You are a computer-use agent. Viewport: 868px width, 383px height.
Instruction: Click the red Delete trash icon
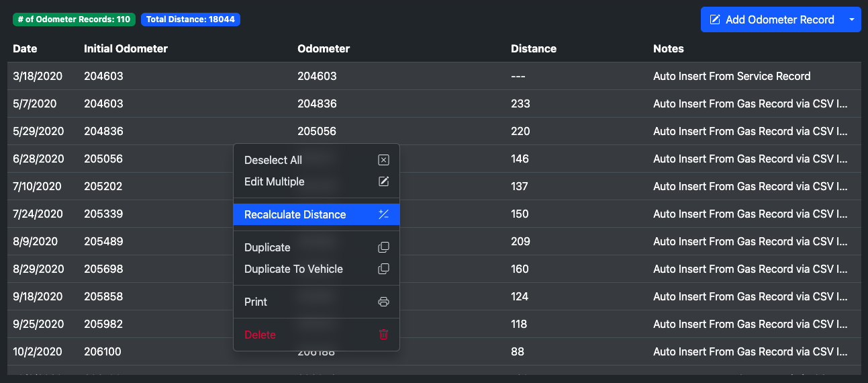click(x=383, y=335)
